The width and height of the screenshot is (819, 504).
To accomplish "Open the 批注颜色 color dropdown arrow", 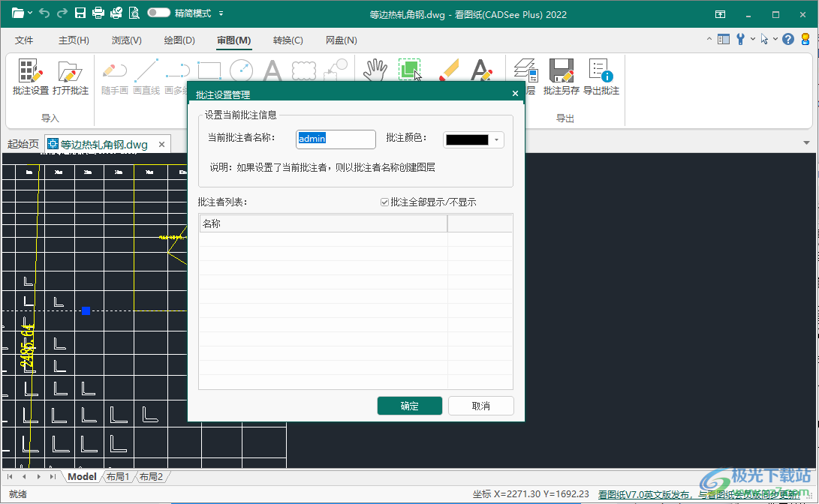I will (x=496, y=139).
